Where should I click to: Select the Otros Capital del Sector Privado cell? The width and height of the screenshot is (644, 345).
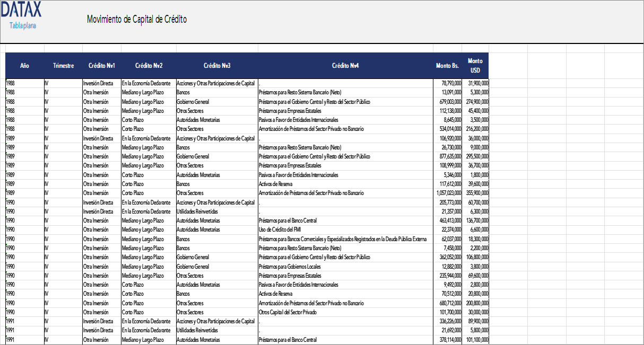(x=345, y=312)
